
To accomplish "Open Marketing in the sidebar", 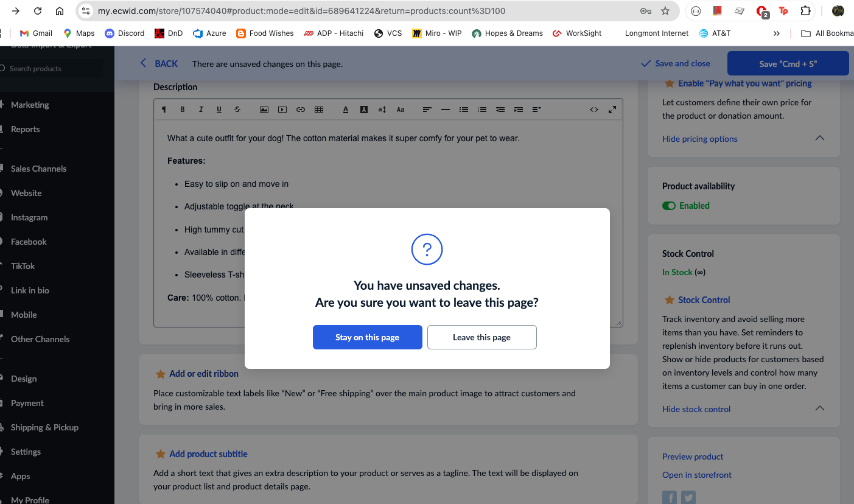I will coord(30,105).
